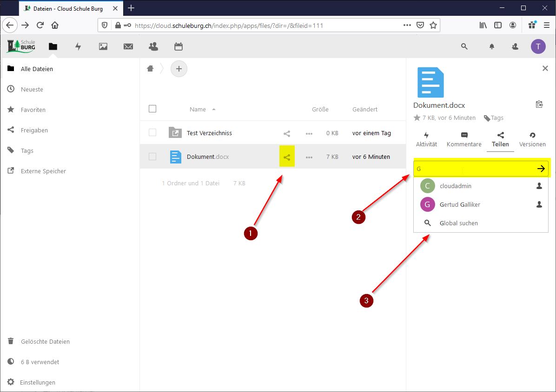Screen dimensions: 556x392
Task: Click the search magnifier in header
Action: point(464,46)
